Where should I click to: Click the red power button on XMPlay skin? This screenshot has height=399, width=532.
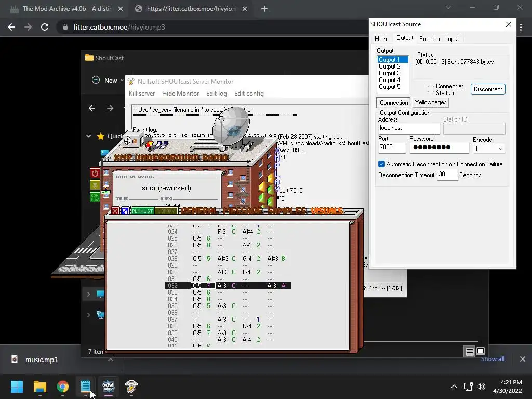95,173
